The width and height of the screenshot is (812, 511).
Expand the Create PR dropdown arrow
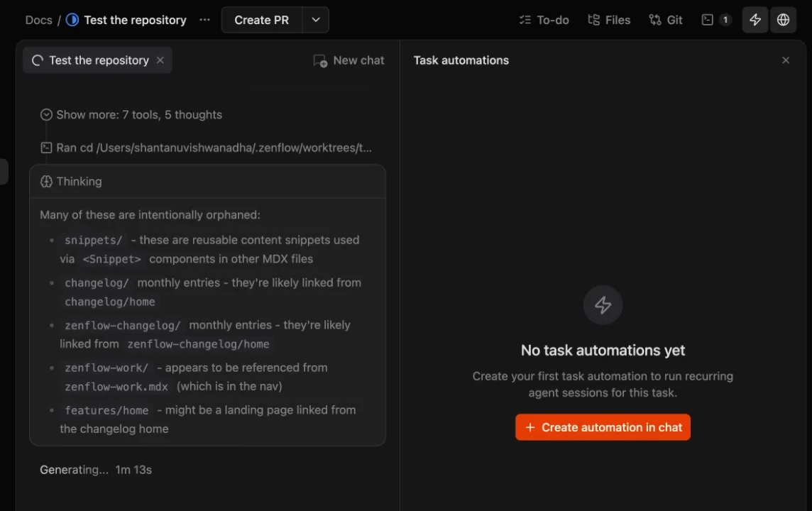315,20
